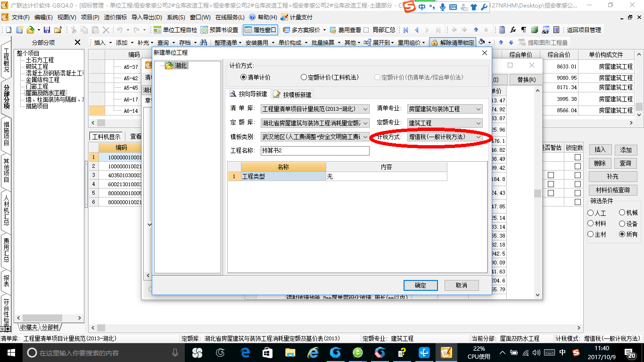Viewport: 644px width, 362px height.
Task: Click the 补充 button on right panel
Action: 613,176
